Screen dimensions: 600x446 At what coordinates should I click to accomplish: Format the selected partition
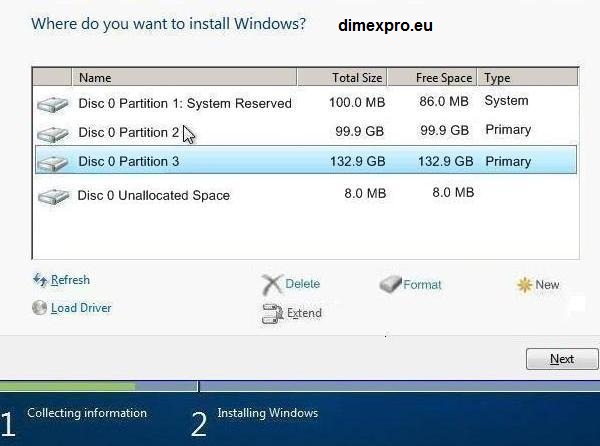pyautogui.click(x=422, y=285)
